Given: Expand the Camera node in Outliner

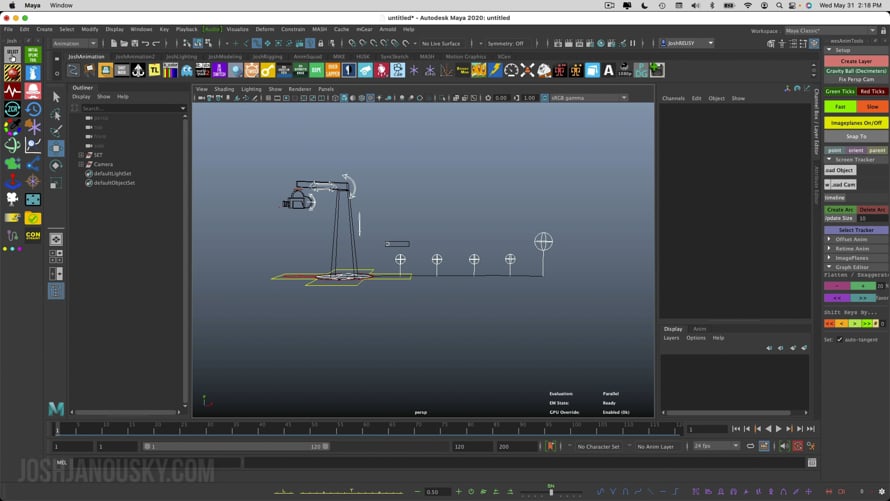Looking at the screenshot, I should pos(81,164).
